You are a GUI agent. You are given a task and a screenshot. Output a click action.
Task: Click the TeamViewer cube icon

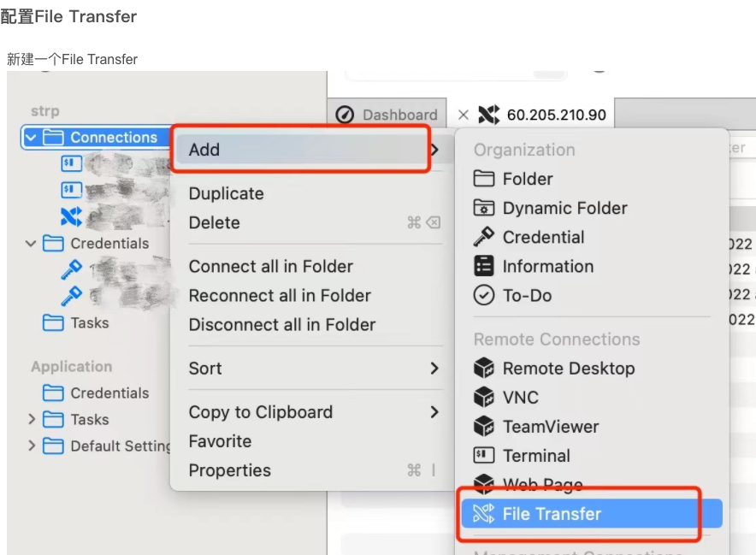[483, 426]
